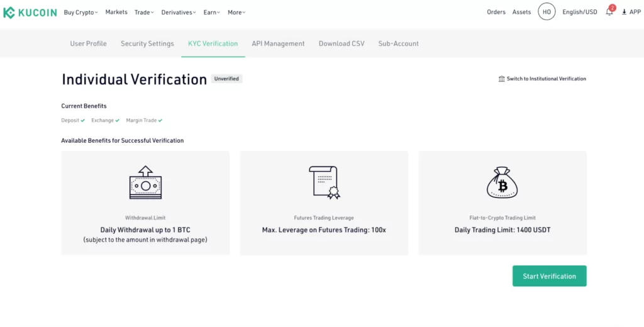Expand the More dropdown
The height and width of the screenshot is (327, 644).
click(x=236, y=13)
